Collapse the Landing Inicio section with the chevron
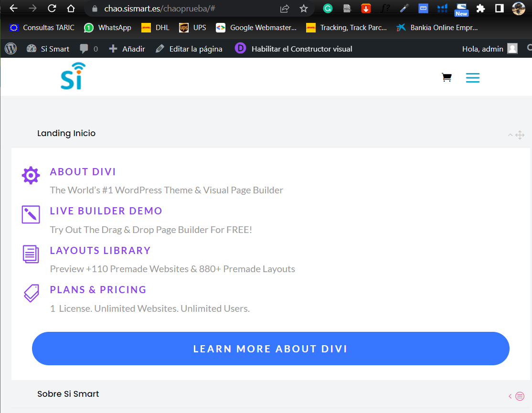 (510, 135)
